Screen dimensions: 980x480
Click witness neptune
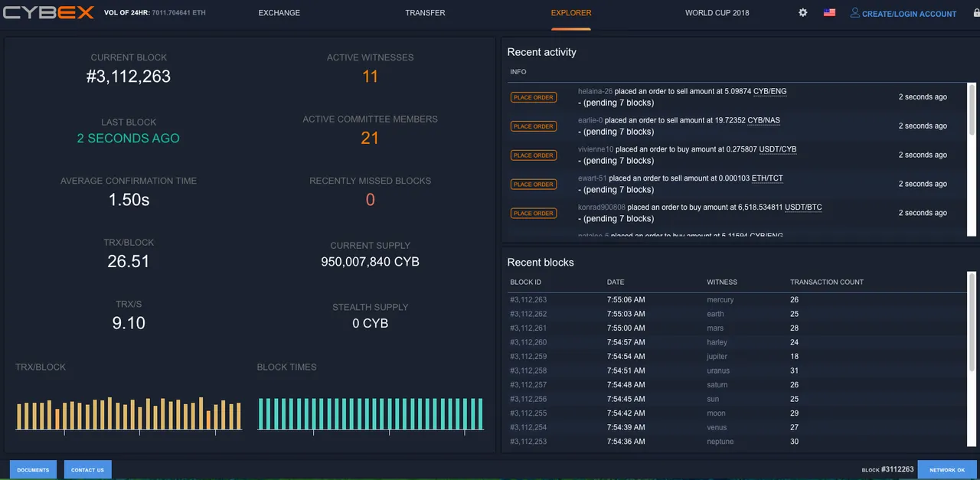(x=720, y=442)
